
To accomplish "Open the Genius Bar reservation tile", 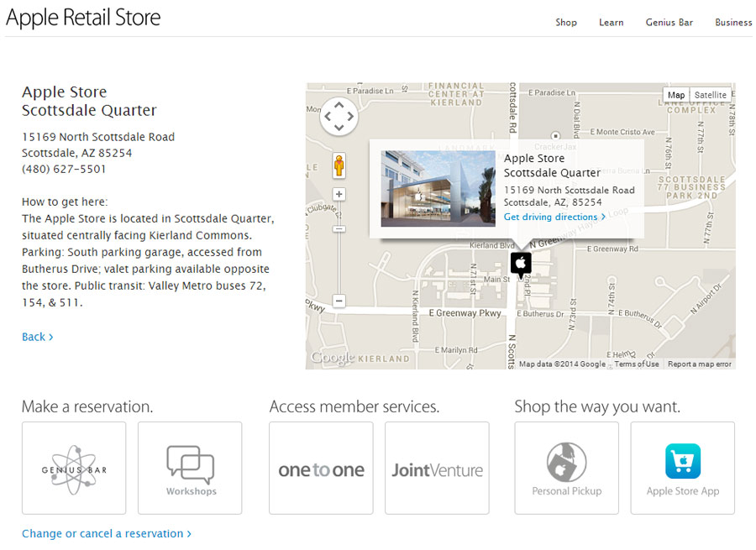I will click(x=74, y=468).
